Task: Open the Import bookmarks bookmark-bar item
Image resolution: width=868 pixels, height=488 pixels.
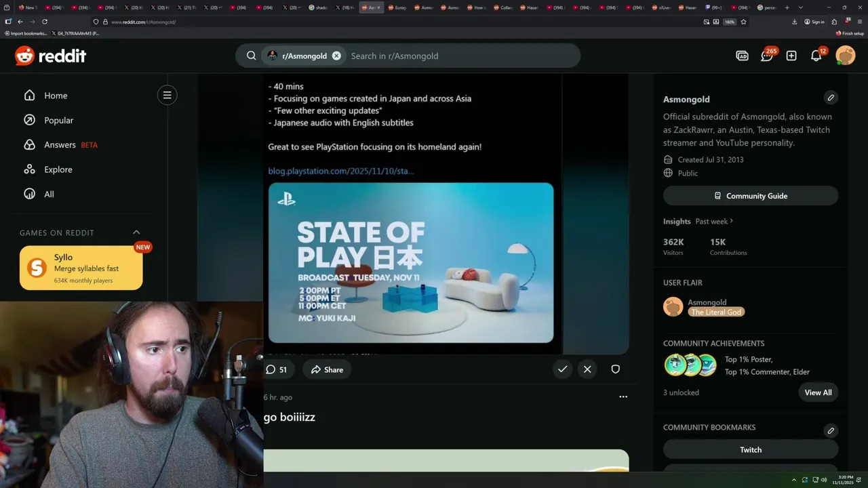Action: pos(26,33)
